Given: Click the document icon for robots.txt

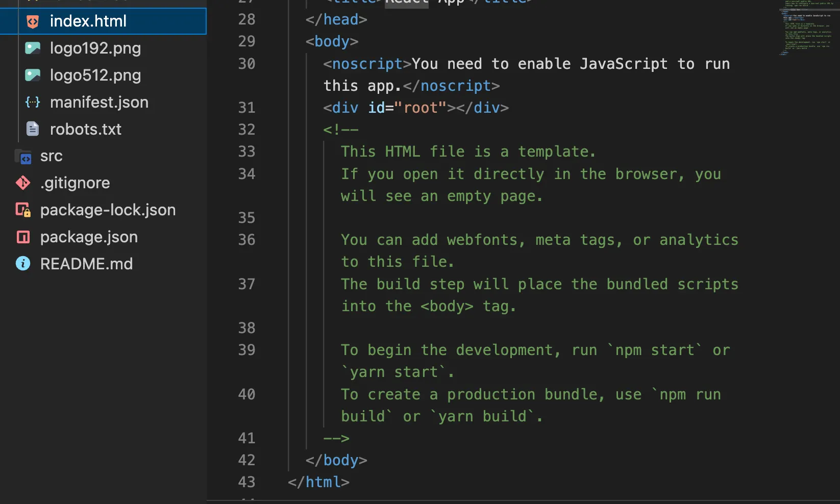Looking at the screenshot, I should pyautogui.click(x=33, y=129).
